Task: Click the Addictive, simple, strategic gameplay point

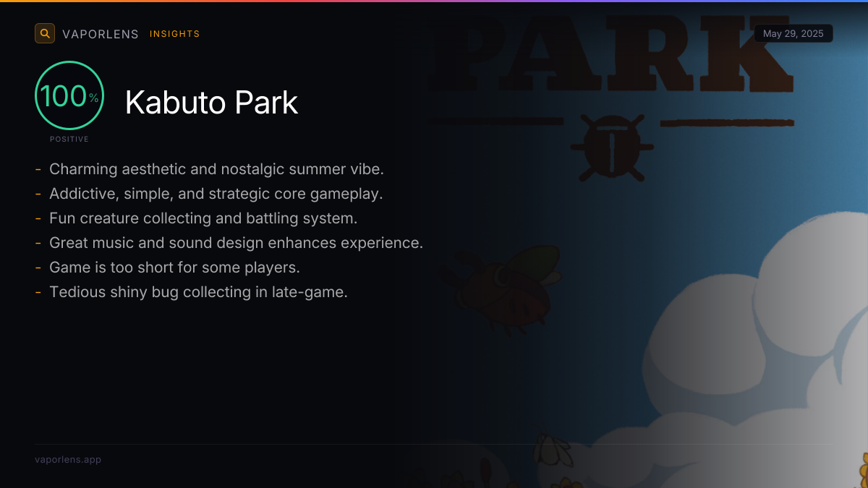Action: pyautogui.click(x=216, y=194)
